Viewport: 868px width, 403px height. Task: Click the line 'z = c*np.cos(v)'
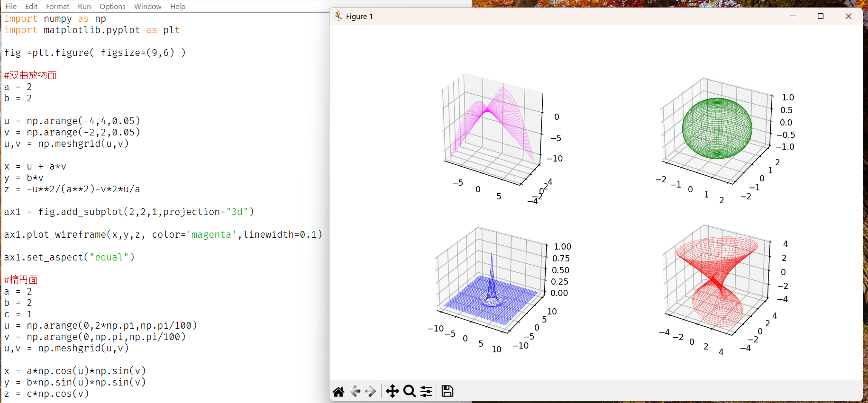coord(47,394)
